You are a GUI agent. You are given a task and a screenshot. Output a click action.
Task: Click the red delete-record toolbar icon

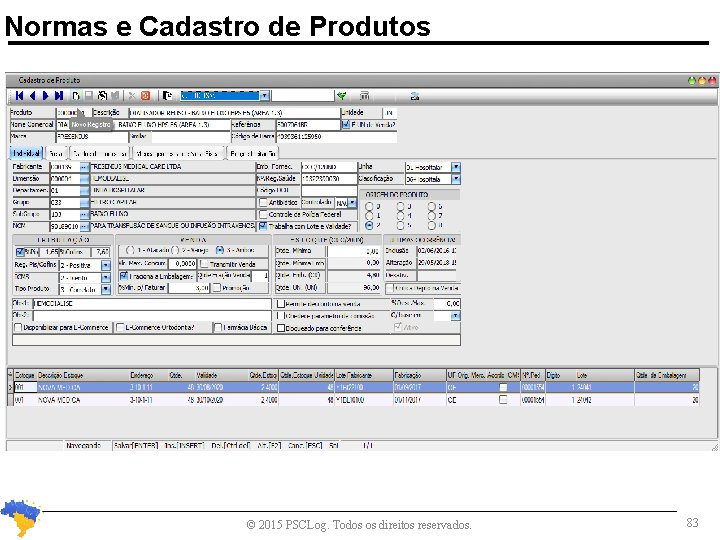pyautogui.click(x=146, y=96)
